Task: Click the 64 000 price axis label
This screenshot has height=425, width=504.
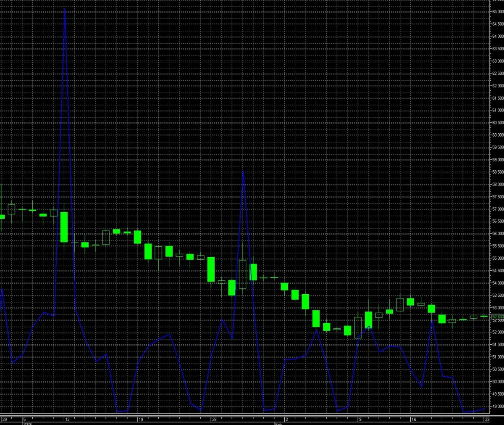Action: pos(498,37)
